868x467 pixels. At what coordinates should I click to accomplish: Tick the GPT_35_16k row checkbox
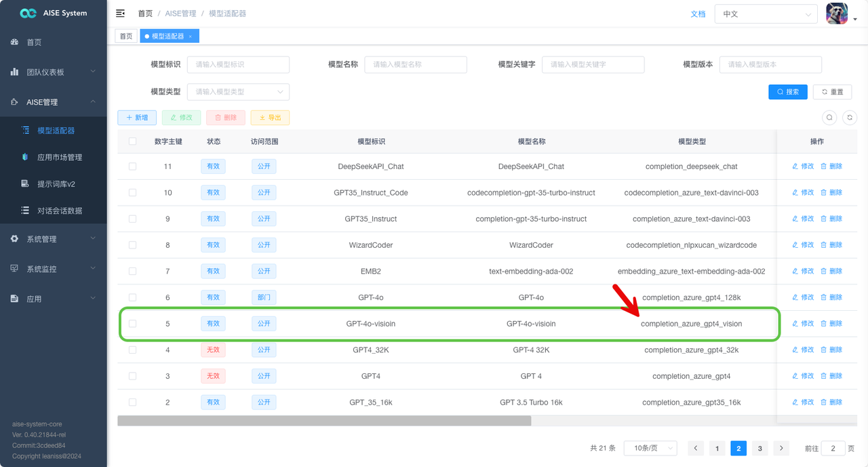pyautogui.click(x=133, y=402)
